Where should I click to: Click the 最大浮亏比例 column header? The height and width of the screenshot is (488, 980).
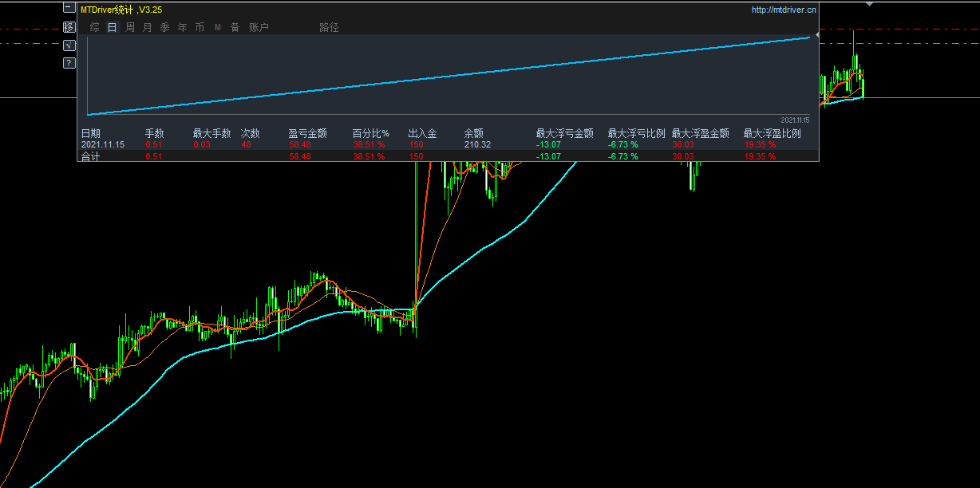(x=637, y=133)
